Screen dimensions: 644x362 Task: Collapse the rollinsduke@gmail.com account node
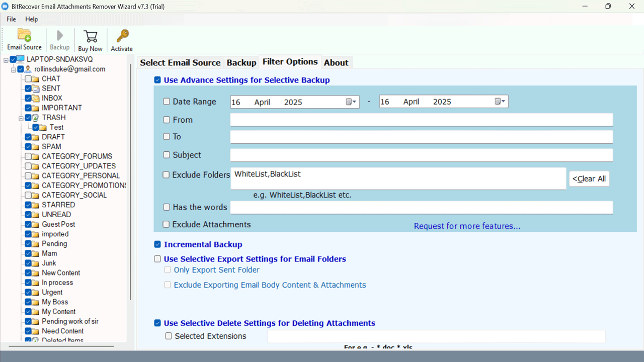point(14,69)
